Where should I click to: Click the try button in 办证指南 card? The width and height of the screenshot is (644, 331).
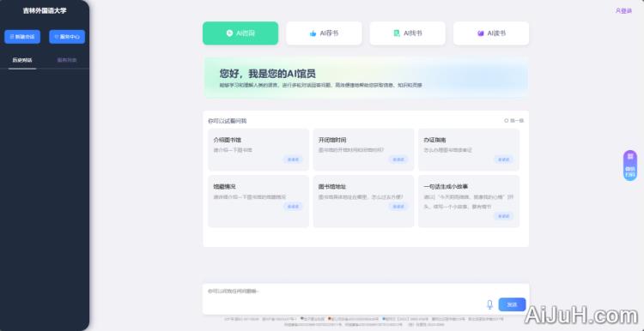(503, 159)
